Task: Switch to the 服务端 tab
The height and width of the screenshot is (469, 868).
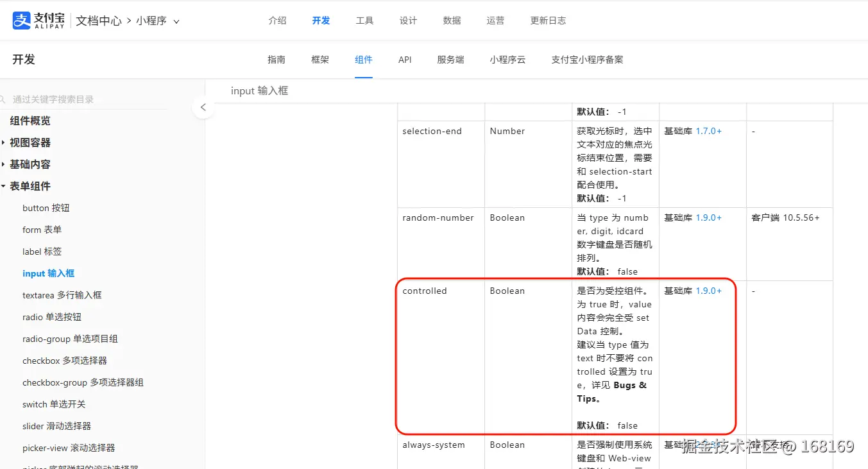Action: [450, 60]
